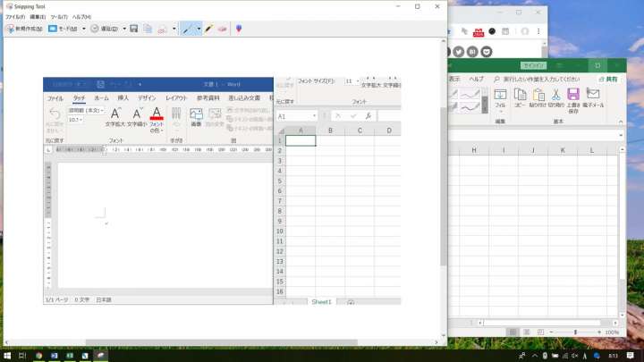The width and height of the screenshot is (644, 362).
Task: Switch to the Excel 表示 tab
Action: click(x=454, y=79)
